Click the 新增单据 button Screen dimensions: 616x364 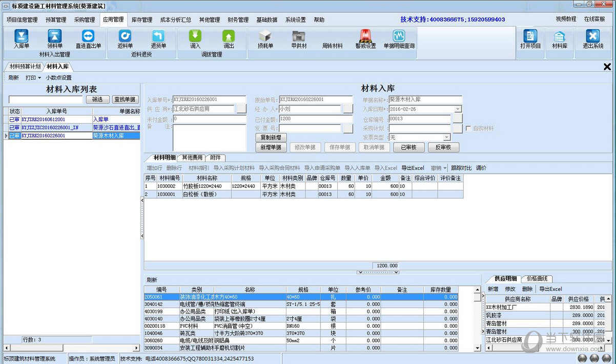(x=271, y=147)
